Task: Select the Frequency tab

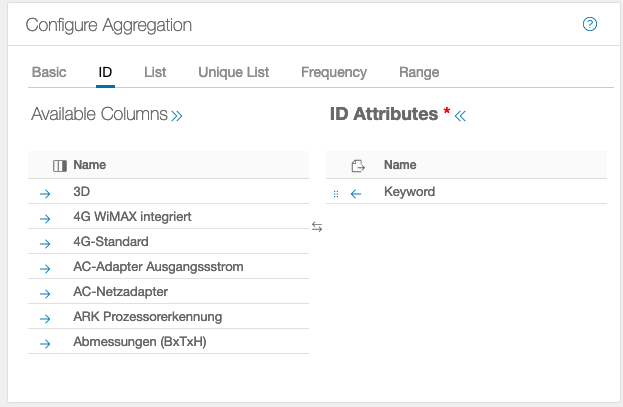Action: click(x=334, y=72)
